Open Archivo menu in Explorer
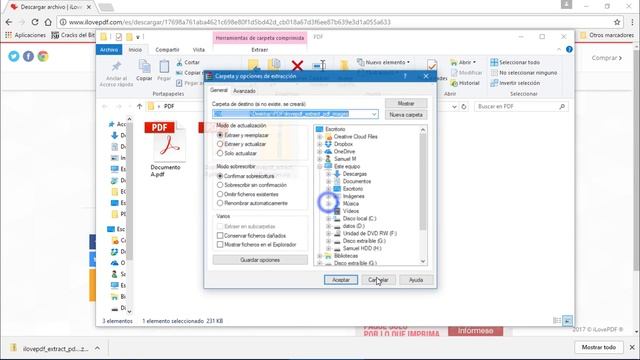Image resolution: width=640 pixels, height=360 pixels. (x=109, y=49)
